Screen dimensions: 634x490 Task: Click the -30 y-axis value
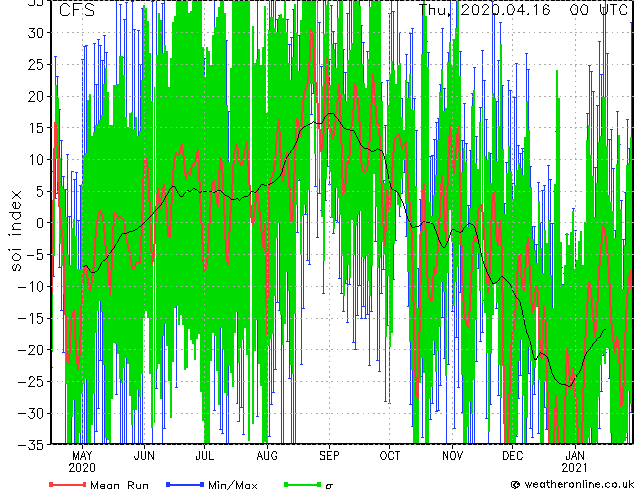point(32,413)
